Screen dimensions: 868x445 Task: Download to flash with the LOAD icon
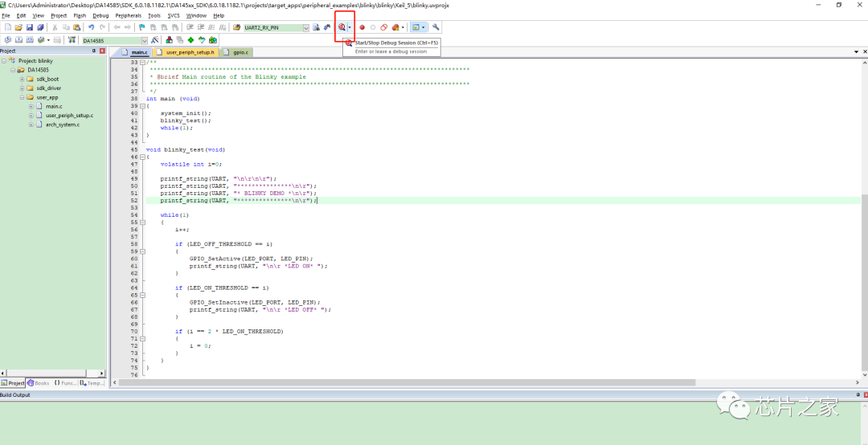pos(72,40)
